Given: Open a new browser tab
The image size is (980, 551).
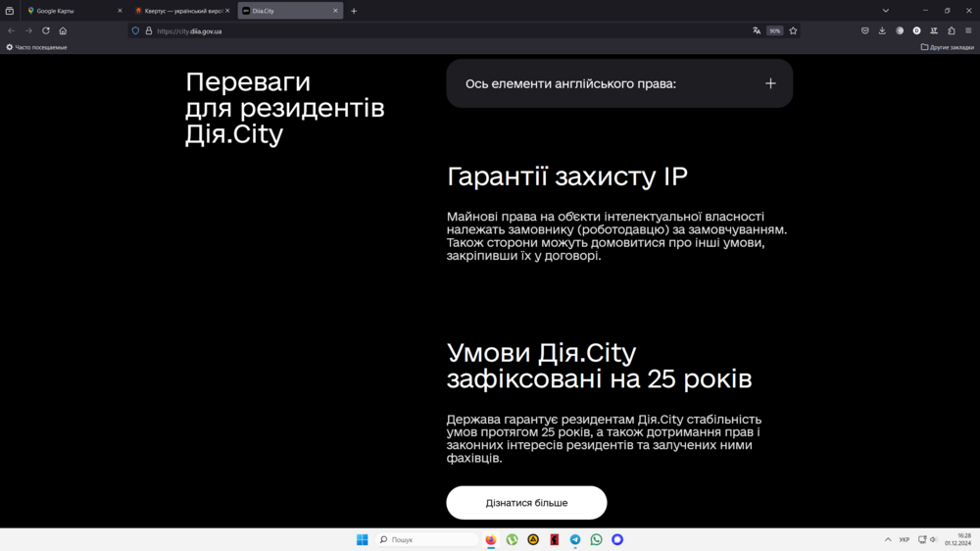Looking at the screenshot, I should pos(354,11).
